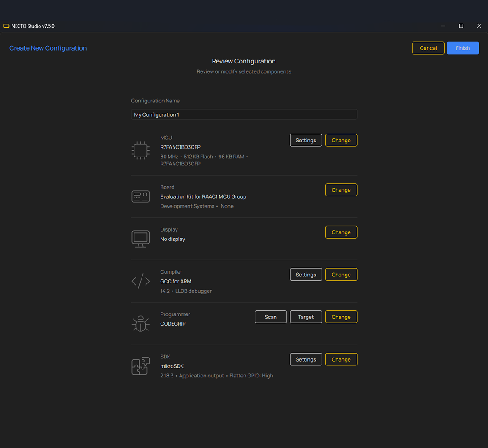The image size is (488, 448).
Task: Click the 80 MHz 512 KB Flash specs
Action: 204,160
